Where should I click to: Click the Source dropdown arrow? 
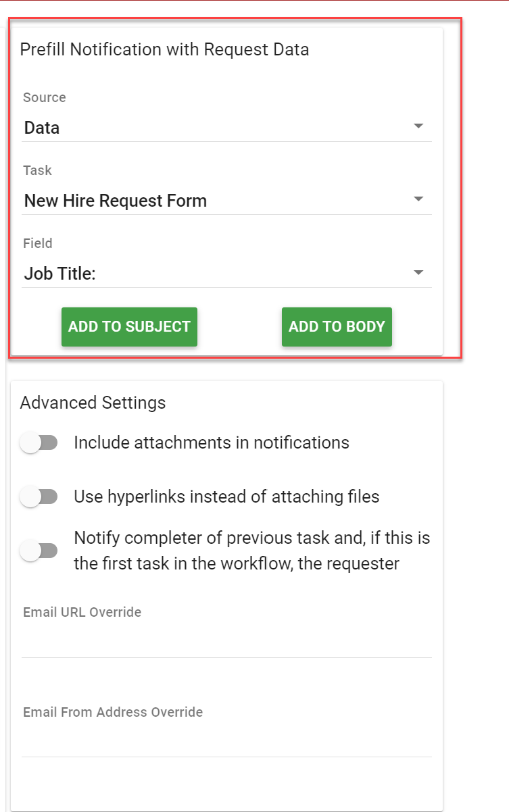(418, 126)
